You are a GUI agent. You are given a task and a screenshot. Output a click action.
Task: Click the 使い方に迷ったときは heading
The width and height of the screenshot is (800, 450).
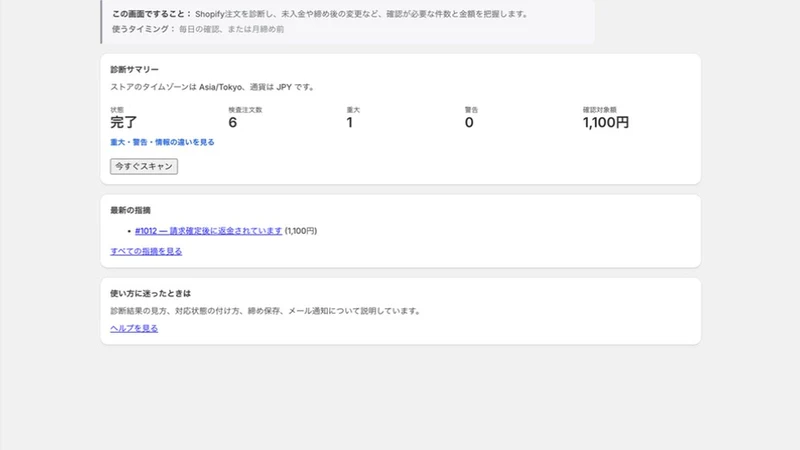[151, 293]
